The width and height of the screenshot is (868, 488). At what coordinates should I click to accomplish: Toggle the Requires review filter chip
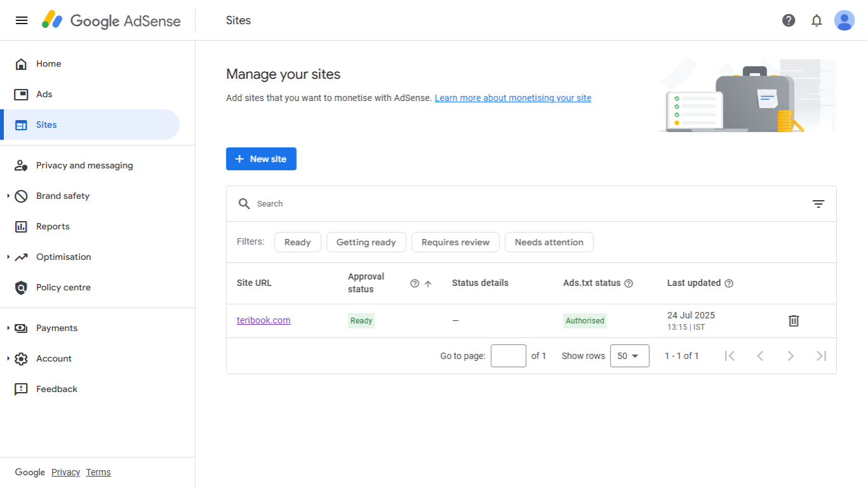(x=456, y=242)
